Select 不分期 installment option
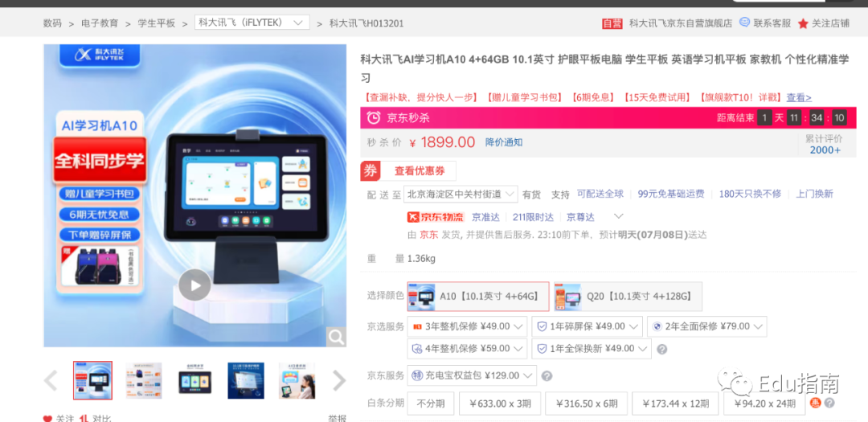The image size is (868, 422). 430,404
